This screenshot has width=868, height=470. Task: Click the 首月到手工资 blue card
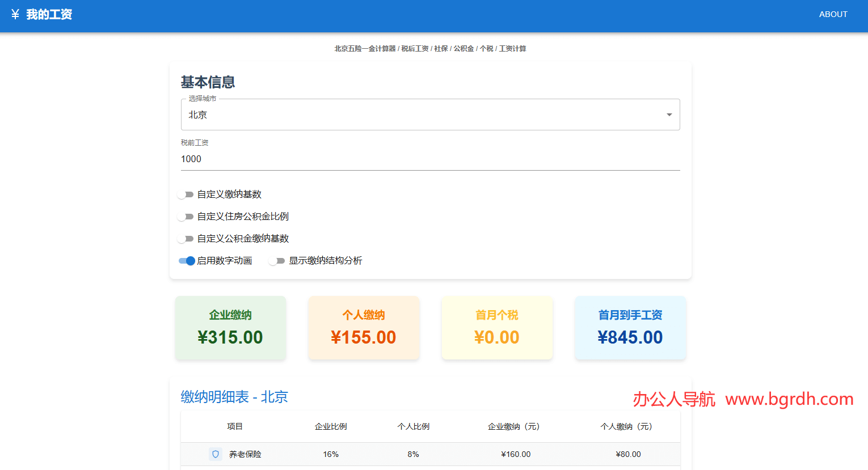coord(630,328)
